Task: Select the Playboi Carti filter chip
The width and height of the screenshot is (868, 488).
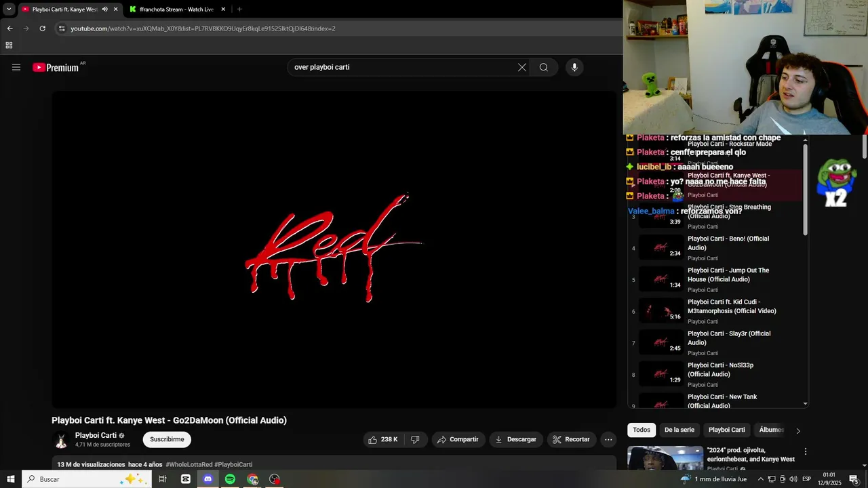Action: coord(727,430)
